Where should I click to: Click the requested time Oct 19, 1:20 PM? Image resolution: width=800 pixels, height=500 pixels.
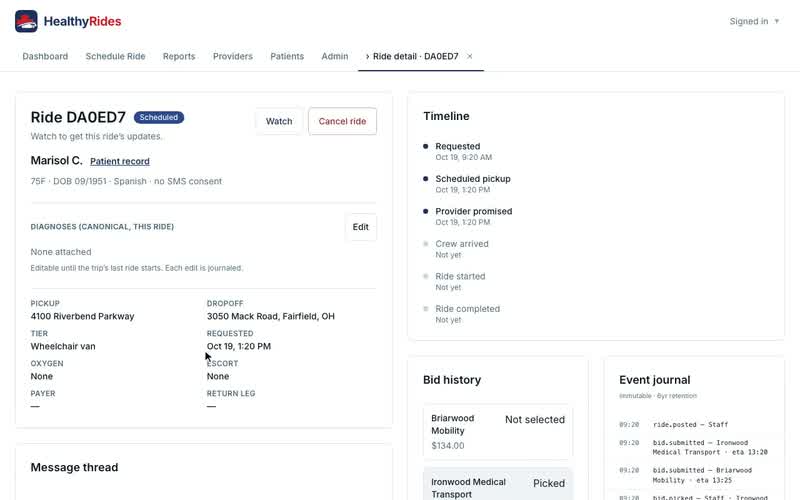click(x=239, y=346)
